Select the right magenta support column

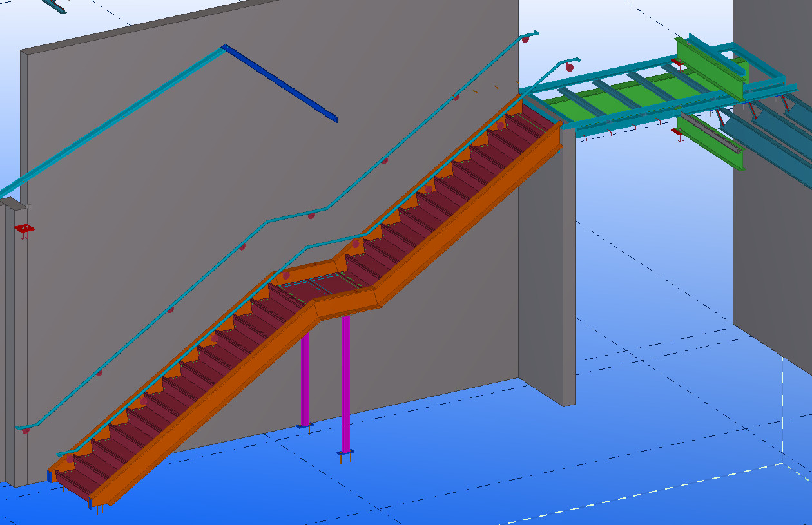click(x=346, y=387)
